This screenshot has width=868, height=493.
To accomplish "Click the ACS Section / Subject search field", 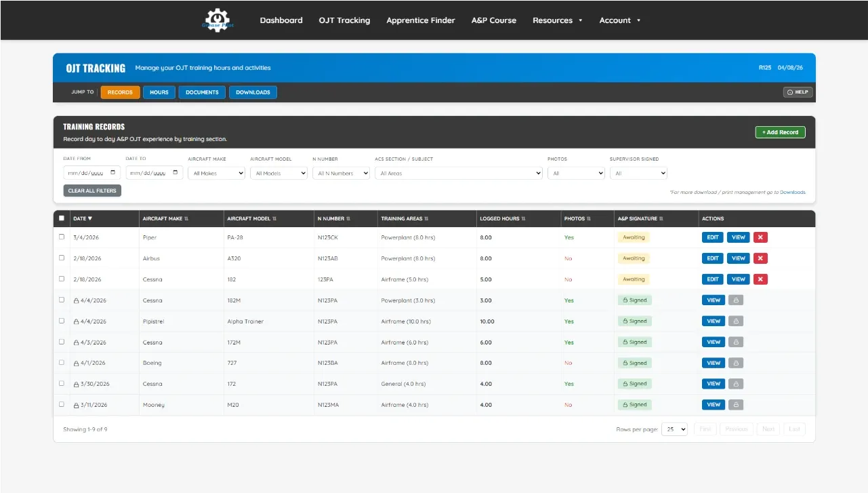I will point(458,172).
